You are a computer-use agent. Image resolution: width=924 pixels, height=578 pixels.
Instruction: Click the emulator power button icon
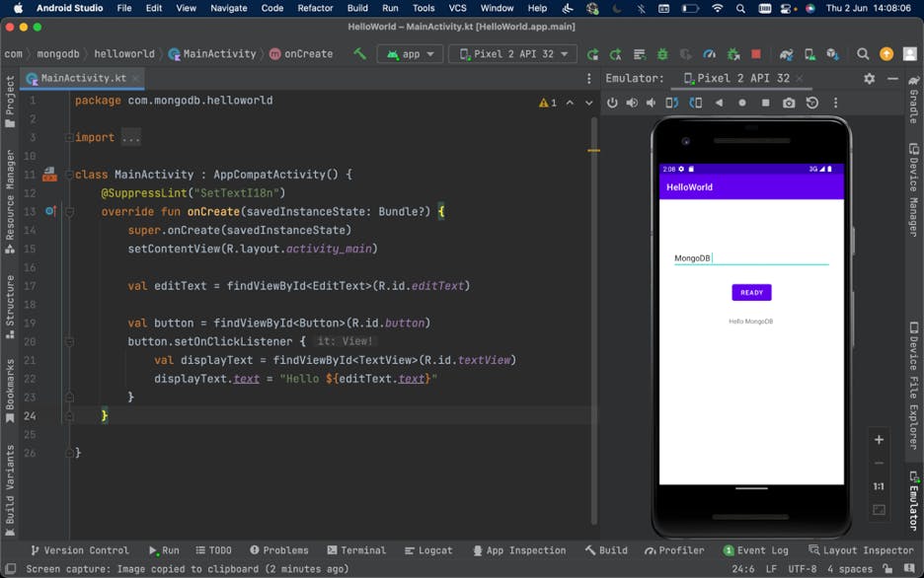pyautogui.click(x=612, y=103)
